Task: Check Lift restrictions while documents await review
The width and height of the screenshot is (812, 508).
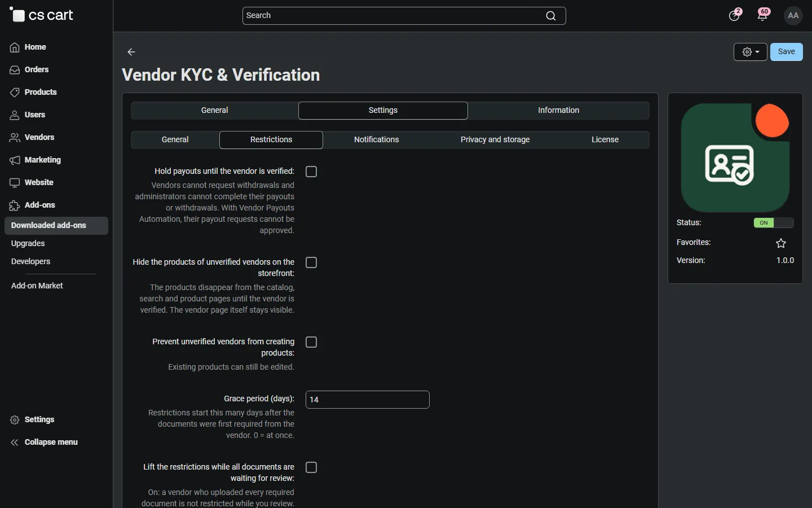Action: pos(311,467)
